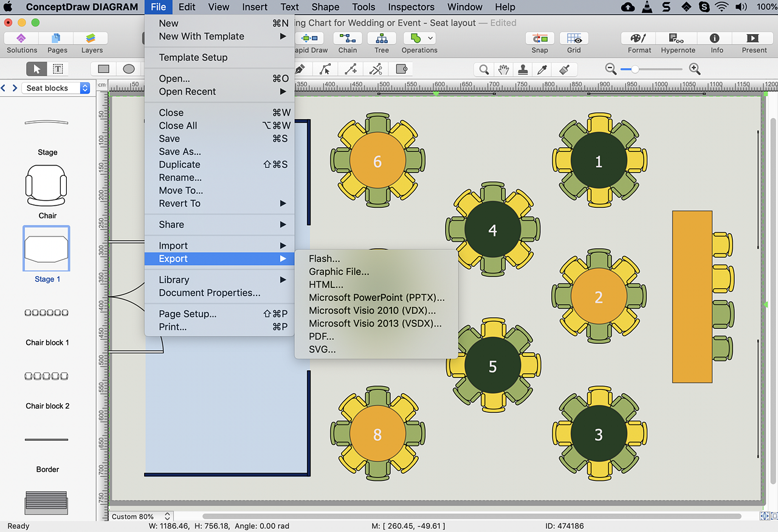Adjust the zoom level slider

[652, 69]
